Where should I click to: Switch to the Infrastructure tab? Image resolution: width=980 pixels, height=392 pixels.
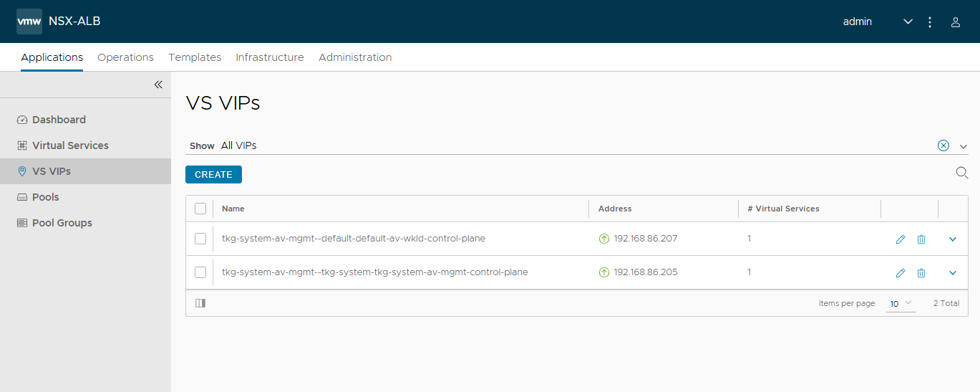point(270,57)
